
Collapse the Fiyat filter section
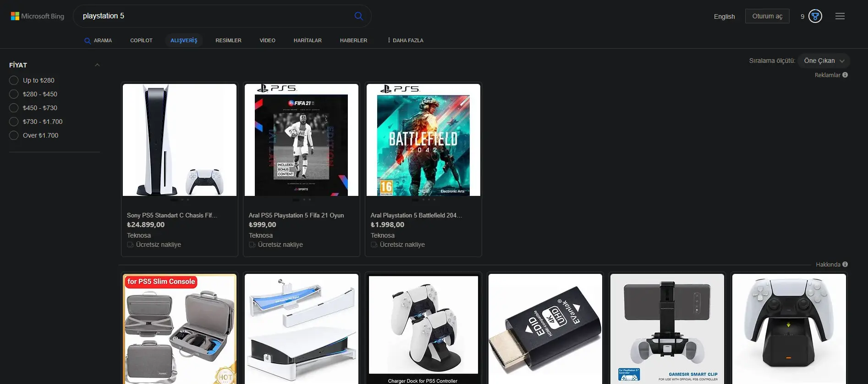point(97,65)
